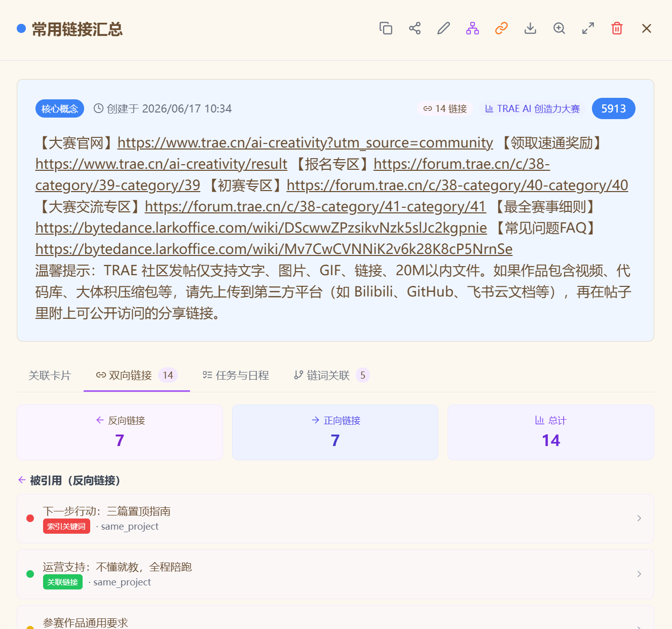The height and width of the screenshot is (629, 672).
Task: Click the 5913 blue badge
Action: pos(613,108)
